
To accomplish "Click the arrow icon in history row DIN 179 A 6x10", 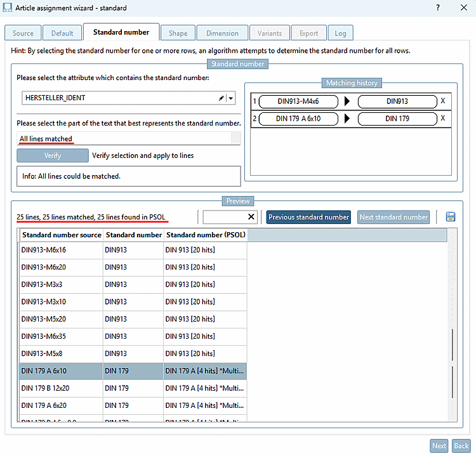I will [x=347, y=119].
